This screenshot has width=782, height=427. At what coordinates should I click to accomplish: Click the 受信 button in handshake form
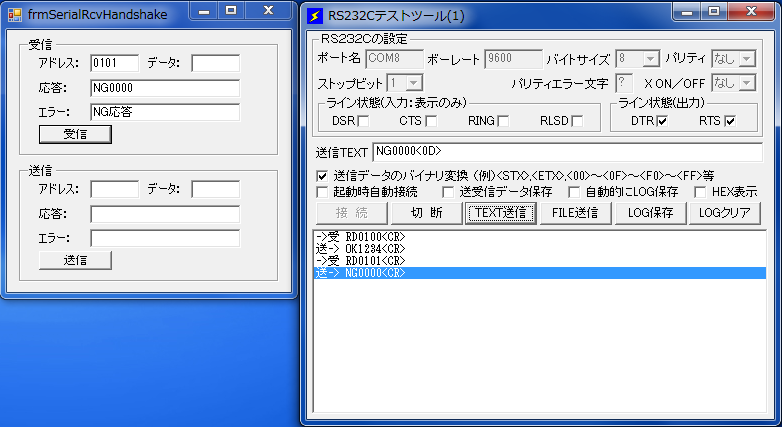[x=75, y=134]
